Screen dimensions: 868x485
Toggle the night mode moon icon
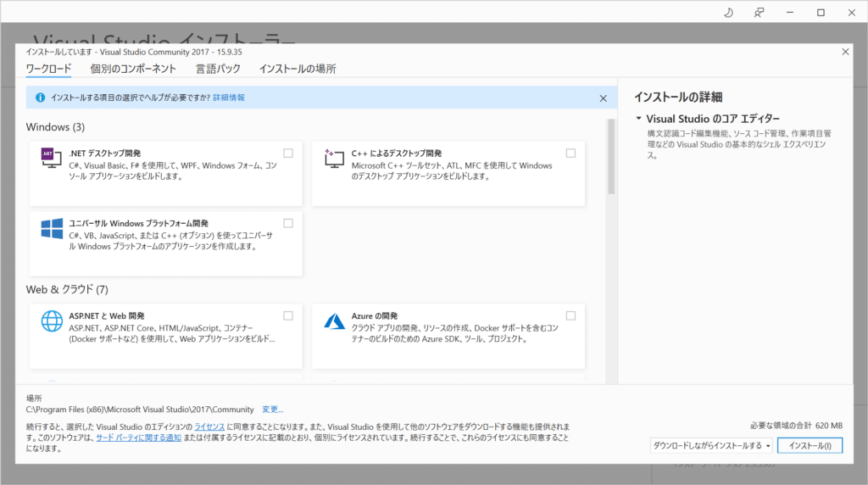click(x=728, y=13)
